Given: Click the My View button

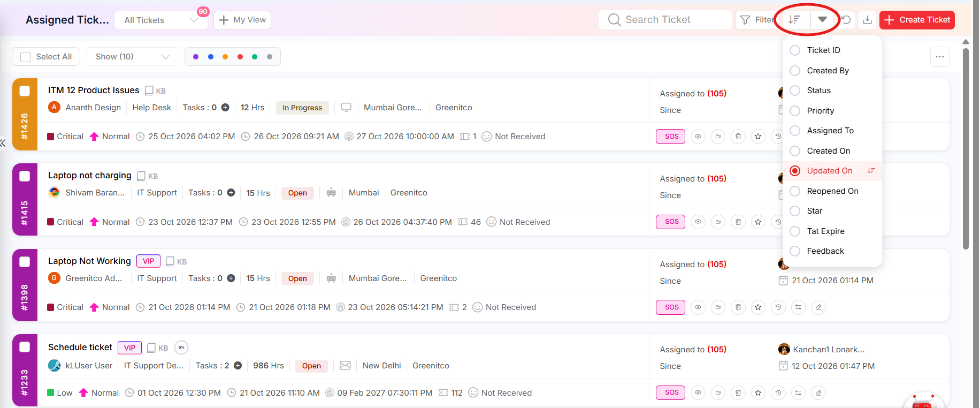Looking at the screenshot, I should pos(242,20).
